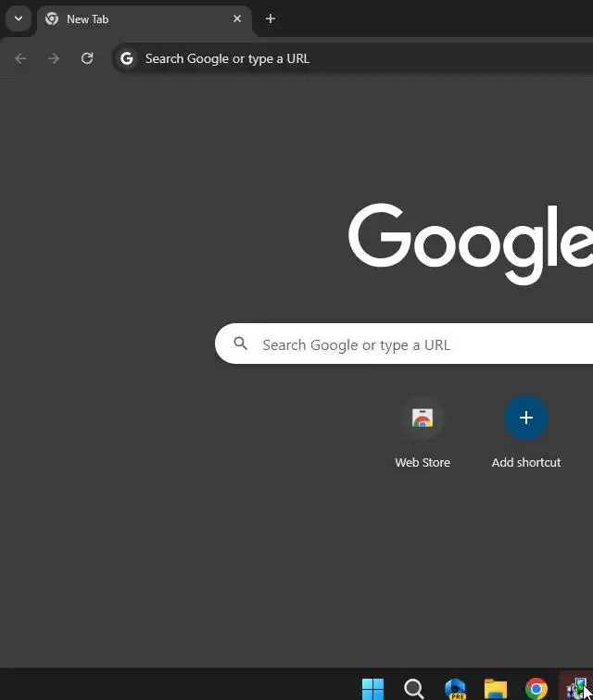The width and height of the screenshot is (593, 700).
Task: Launch Copilot preview from taskbar
Action: pyautogui.click(x=455, y=688)
